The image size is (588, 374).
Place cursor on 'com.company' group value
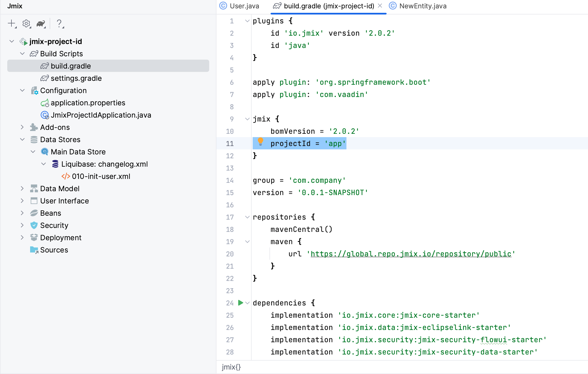click(x=317, y=180)
